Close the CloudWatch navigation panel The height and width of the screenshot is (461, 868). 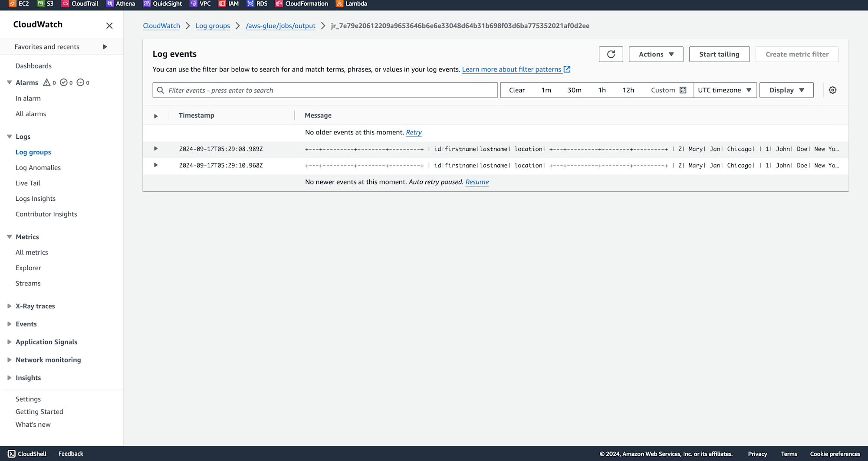109,26
